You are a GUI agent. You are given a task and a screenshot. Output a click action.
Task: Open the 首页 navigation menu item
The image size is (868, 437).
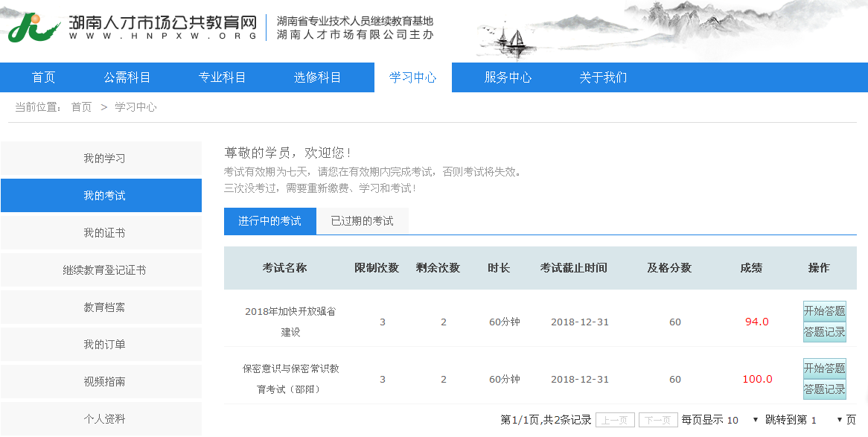pos(43,77)
